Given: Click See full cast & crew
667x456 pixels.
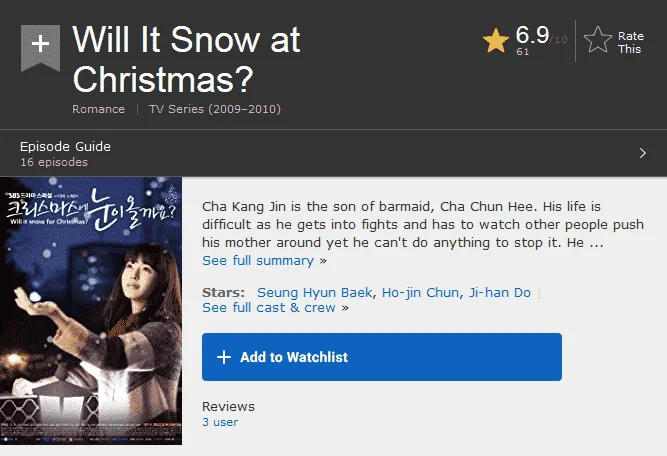Looking at the screenshot, I should coord(269,308).
